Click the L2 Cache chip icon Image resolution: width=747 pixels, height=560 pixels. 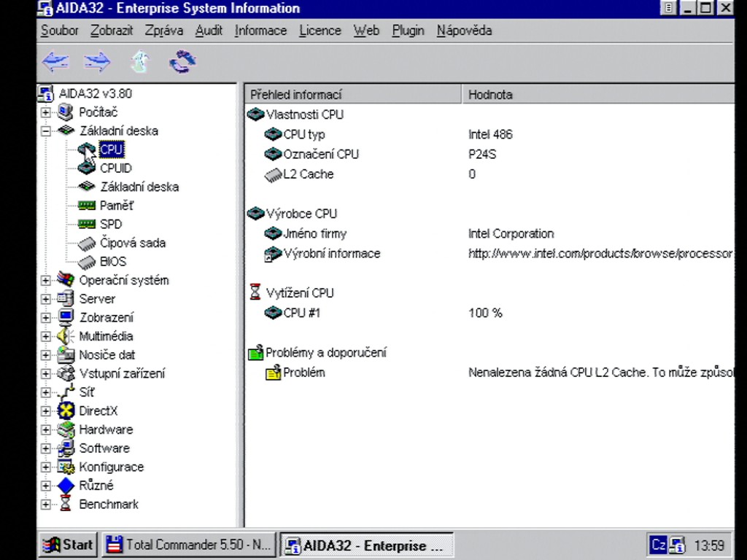[273, 175]
